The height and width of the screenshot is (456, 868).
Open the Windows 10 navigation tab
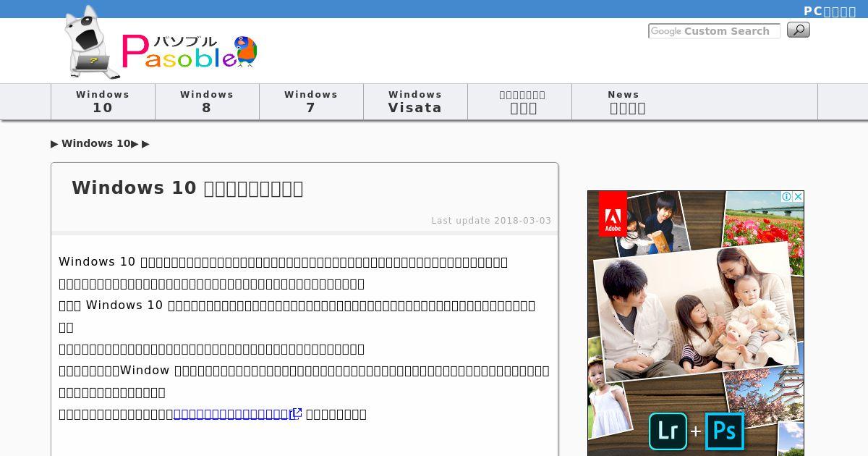coord(103,102)
